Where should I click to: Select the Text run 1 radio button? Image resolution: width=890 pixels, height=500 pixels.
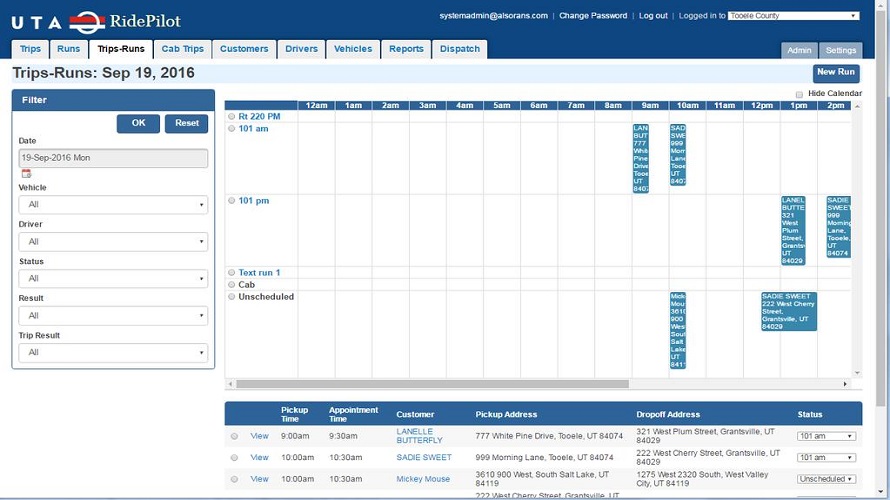pyautogui.click(x=232, y=272)
